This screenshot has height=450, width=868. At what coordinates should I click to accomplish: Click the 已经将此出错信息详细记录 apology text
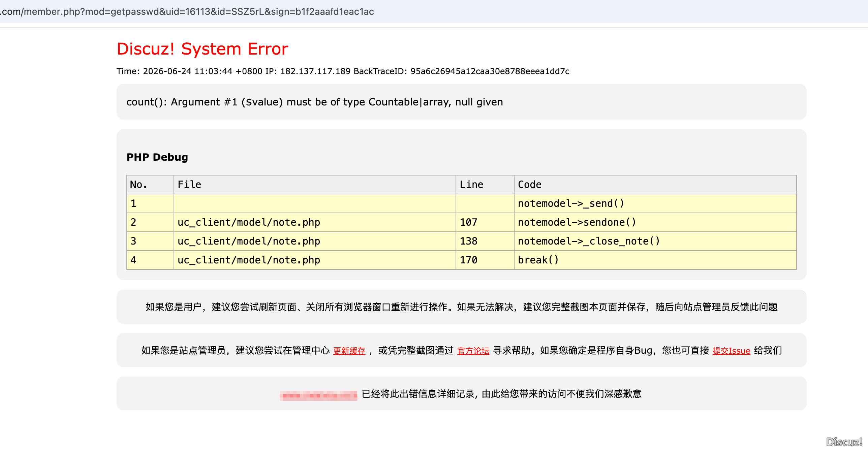coord(501,394)
